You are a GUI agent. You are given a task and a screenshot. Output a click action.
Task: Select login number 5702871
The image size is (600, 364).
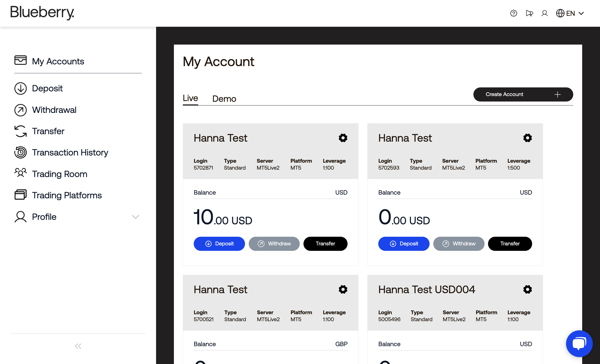tap(203, 168)
